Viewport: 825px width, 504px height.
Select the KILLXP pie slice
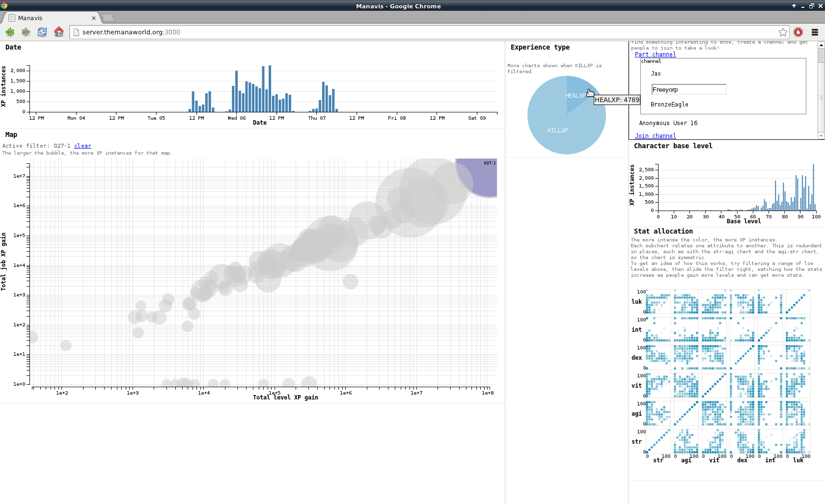558,130
